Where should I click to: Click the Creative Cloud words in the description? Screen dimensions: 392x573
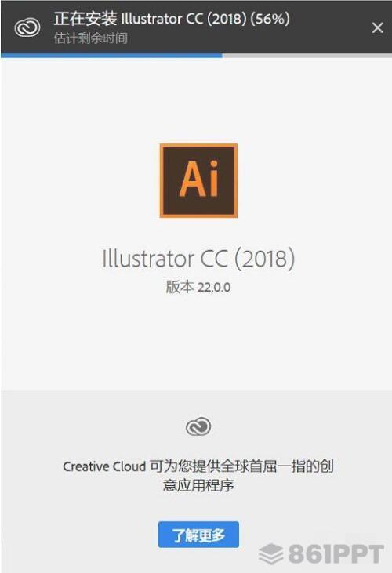pyautogui.click(x=104, y=466)
